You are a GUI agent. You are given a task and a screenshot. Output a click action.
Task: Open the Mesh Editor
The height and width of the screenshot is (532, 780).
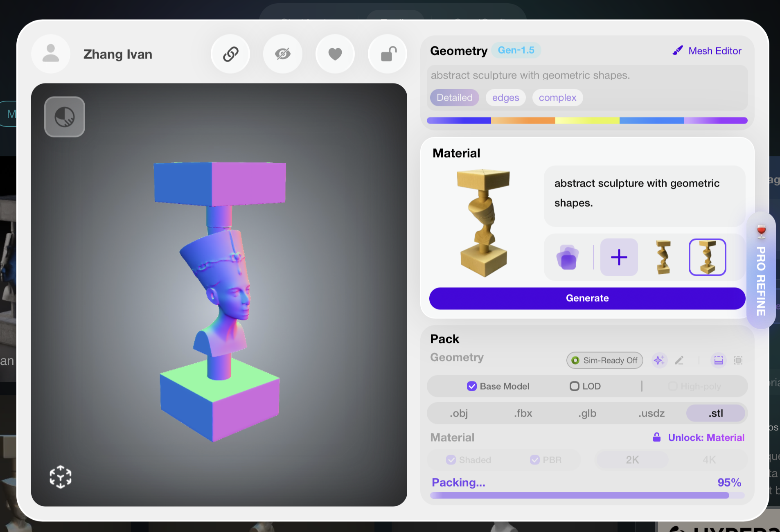coord(707,51)
